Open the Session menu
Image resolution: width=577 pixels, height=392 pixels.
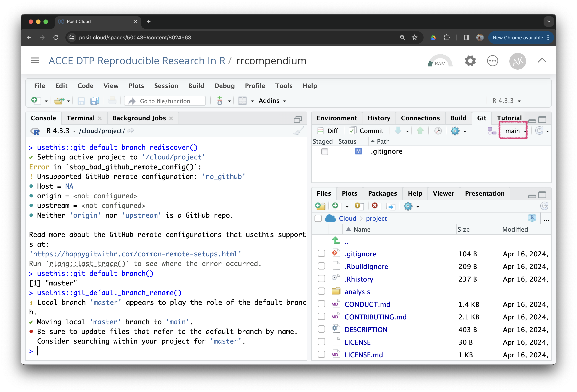(166, 86)
